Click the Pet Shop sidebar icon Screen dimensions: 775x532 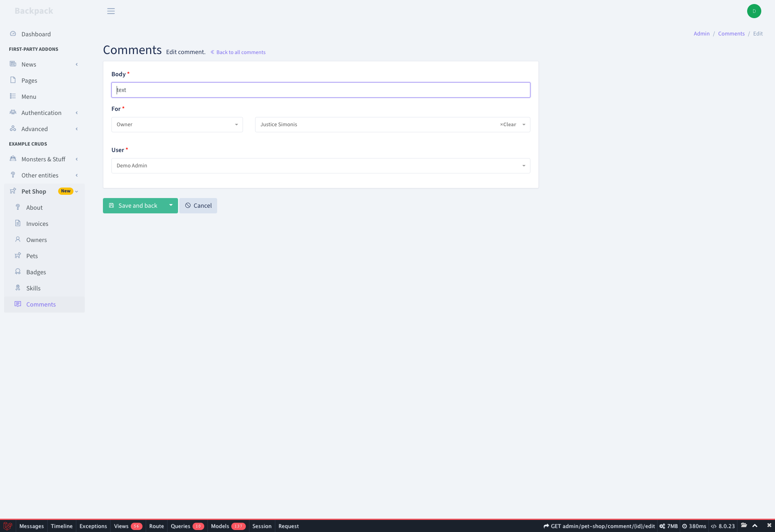point(13,191)
